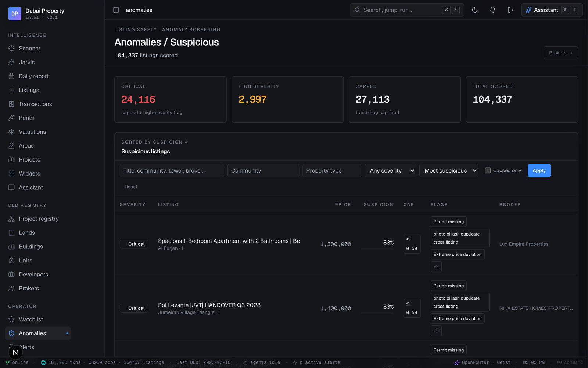The image size is (588, 368).
Task: Expand +2 flags on Sol Levante row
Action: [436, 331]
